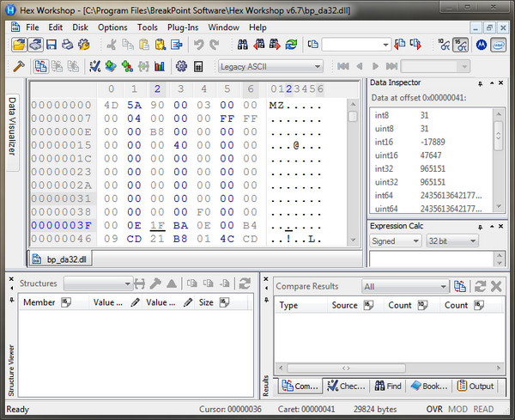
Task: Click the hammer tool icon
Action: 18,66
